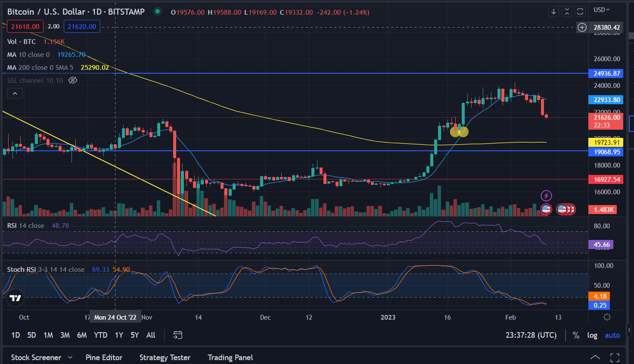
Task: Toggle log scale
Action: tap(592, 335)
